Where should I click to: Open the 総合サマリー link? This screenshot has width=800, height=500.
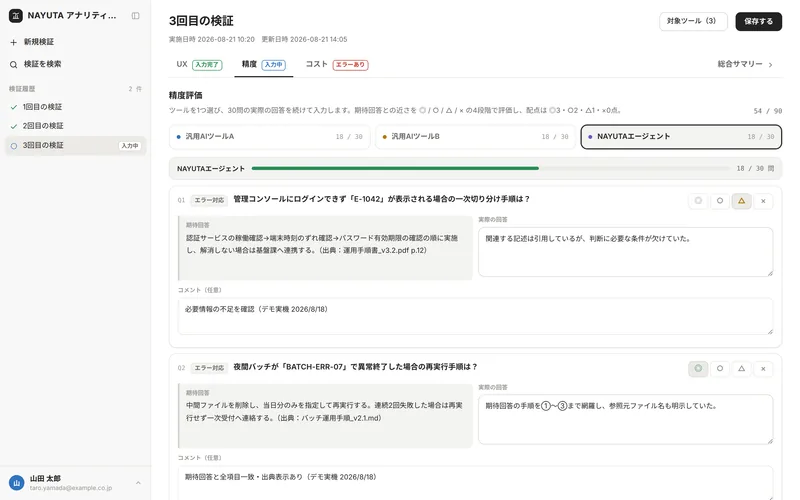[745, 64]
